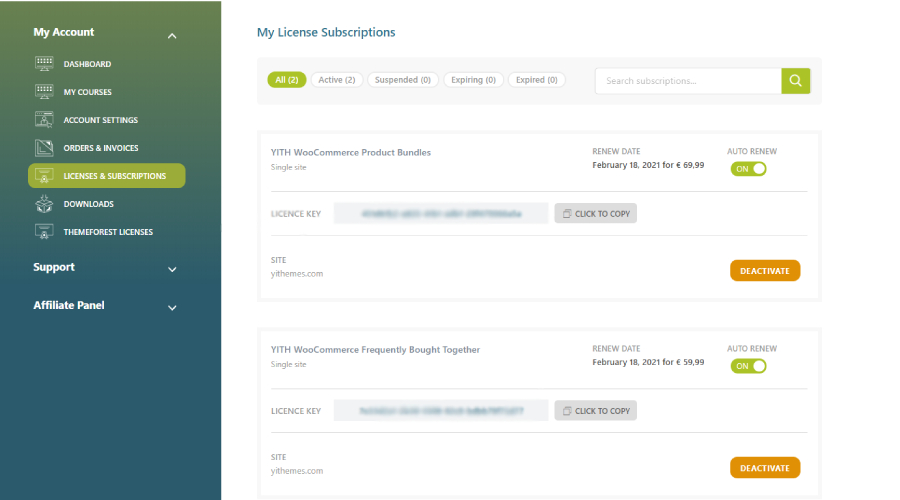Click YITH WooCommerce Frequently Bought Together title
Image resolution: width=900 pixels, height=500 pixels.
(375, 350)
